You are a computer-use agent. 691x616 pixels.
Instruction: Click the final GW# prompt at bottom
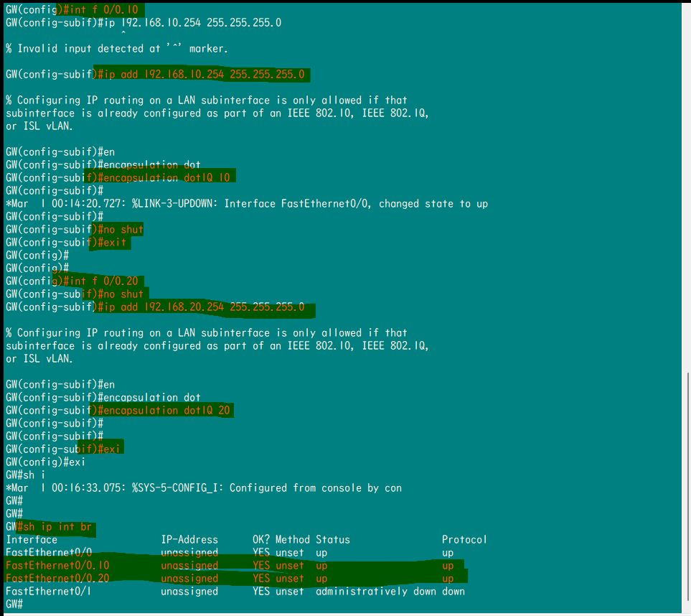coord(14,605)
